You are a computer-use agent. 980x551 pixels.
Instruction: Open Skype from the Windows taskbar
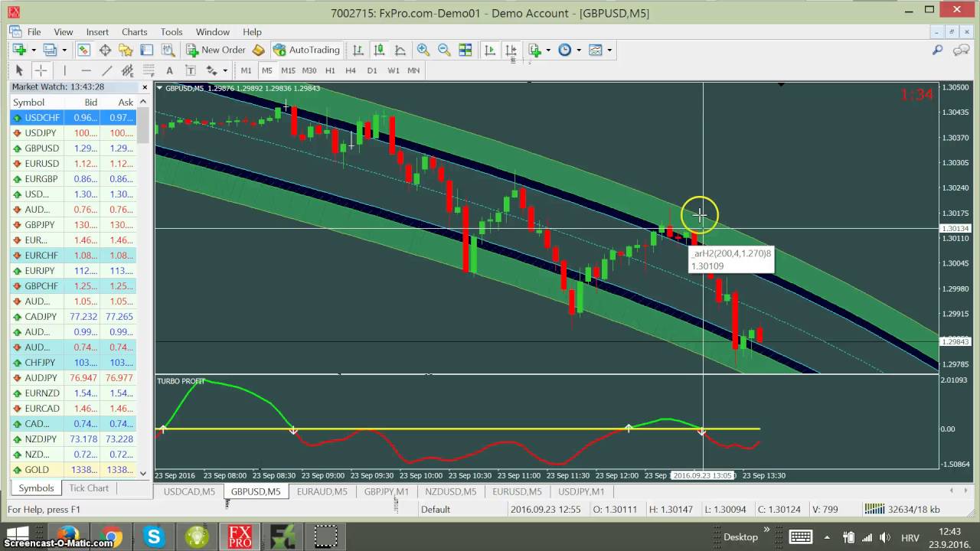click(x=155, y=536)
